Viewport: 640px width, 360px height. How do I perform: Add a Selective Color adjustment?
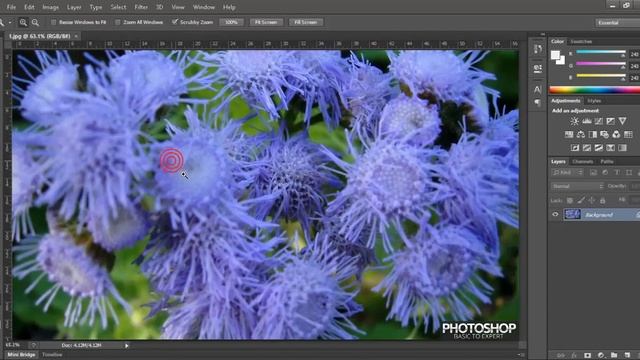click(x=610, y=148)
